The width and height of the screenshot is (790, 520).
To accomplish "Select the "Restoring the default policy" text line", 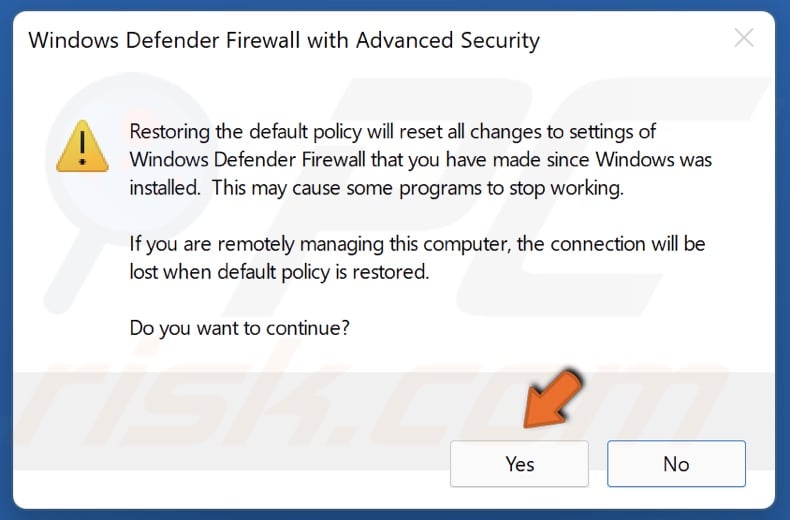I will pos(393,132).
